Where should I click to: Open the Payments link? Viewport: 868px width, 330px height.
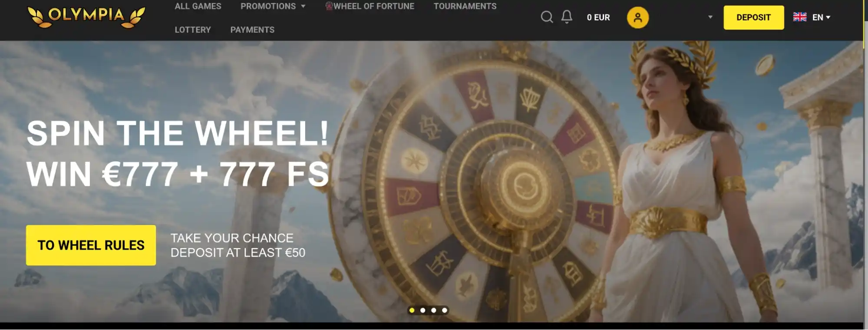252,30
